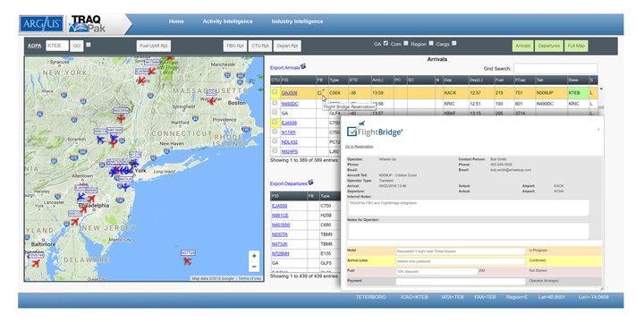Open Go to Reservation link
The width and height of the screenshot is (644, 322).
pyautogui.click(x=359, y=147)
